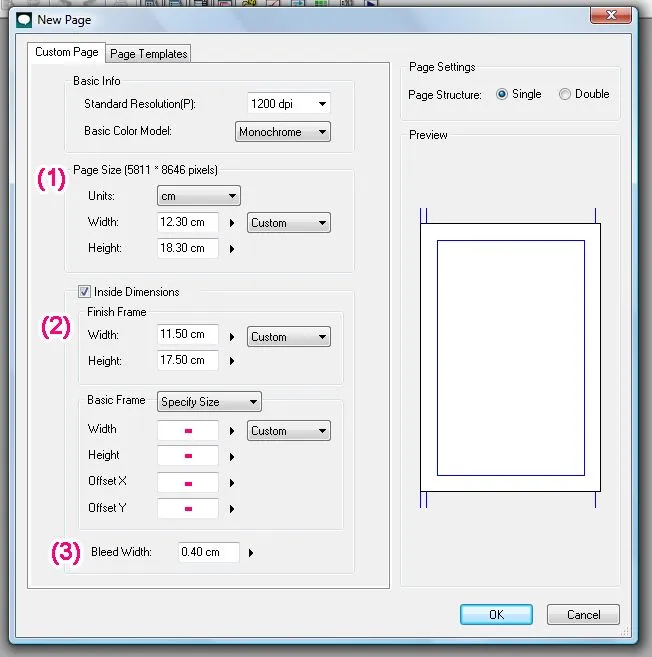Screen dimensions: 652x657
Task: Expand the Units cm dropdown
Action: (x=198, y=196)
